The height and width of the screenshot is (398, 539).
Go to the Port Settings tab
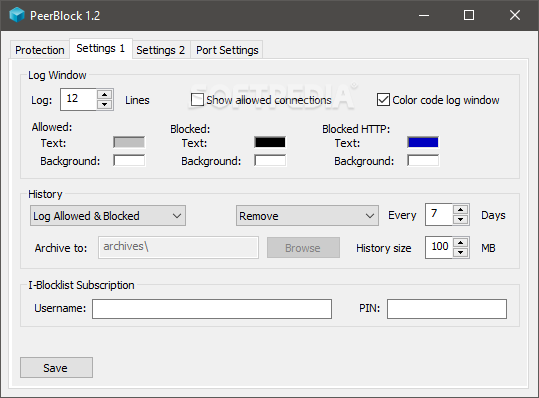tap(227, 50)
